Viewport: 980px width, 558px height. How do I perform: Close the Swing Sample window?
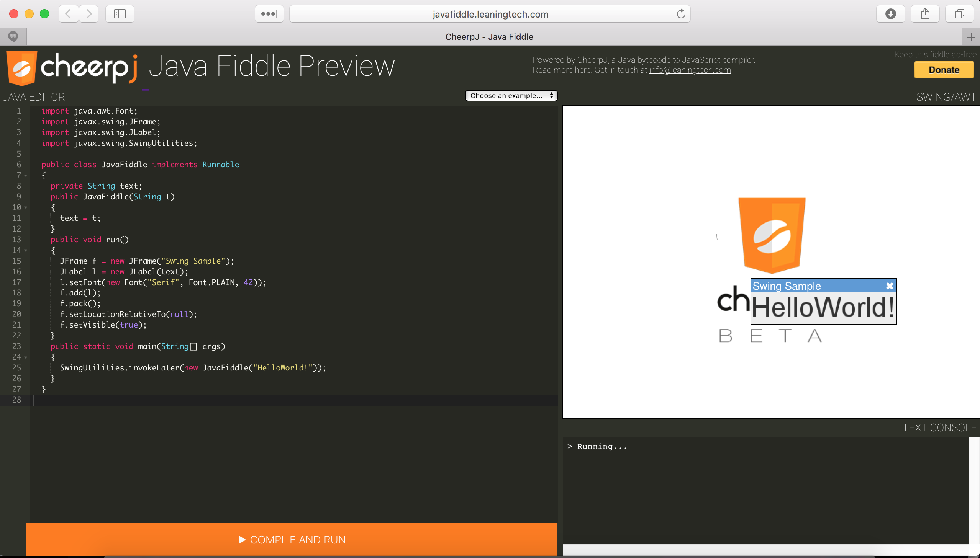[890, 286]
